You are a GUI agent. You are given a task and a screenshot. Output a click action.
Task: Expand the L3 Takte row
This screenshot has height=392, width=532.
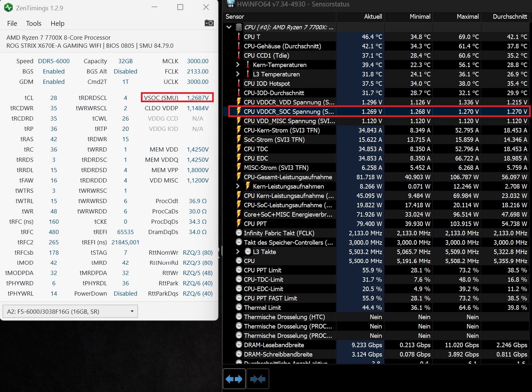click(238, 252)
